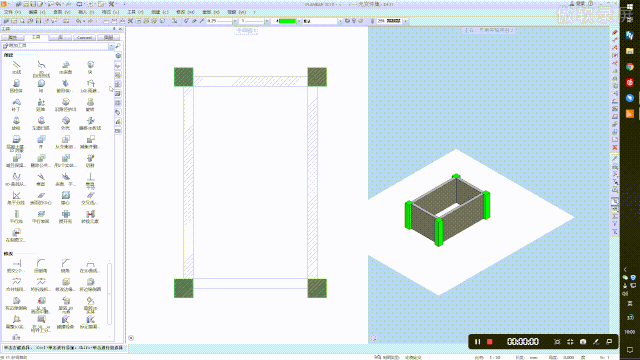This screenshot has width=640, height=360.
Task: Select the box solid tool
Action: tap(90, 67)
